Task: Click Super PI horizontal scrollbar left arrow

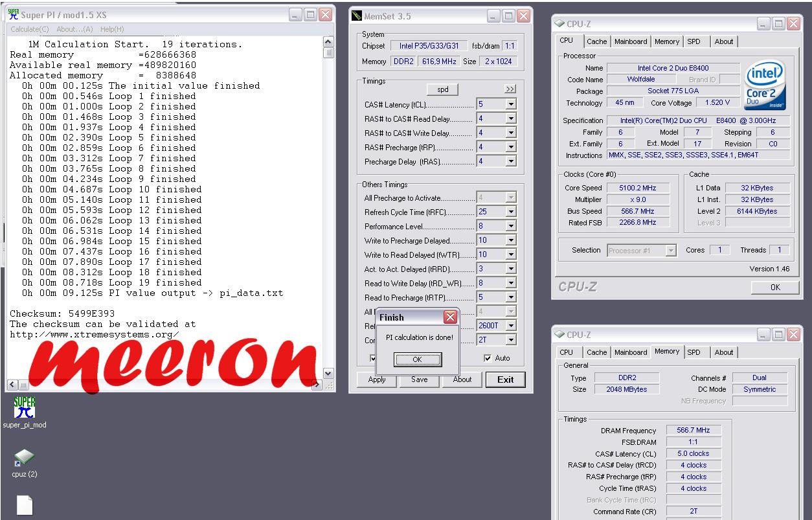Action: 12,385
